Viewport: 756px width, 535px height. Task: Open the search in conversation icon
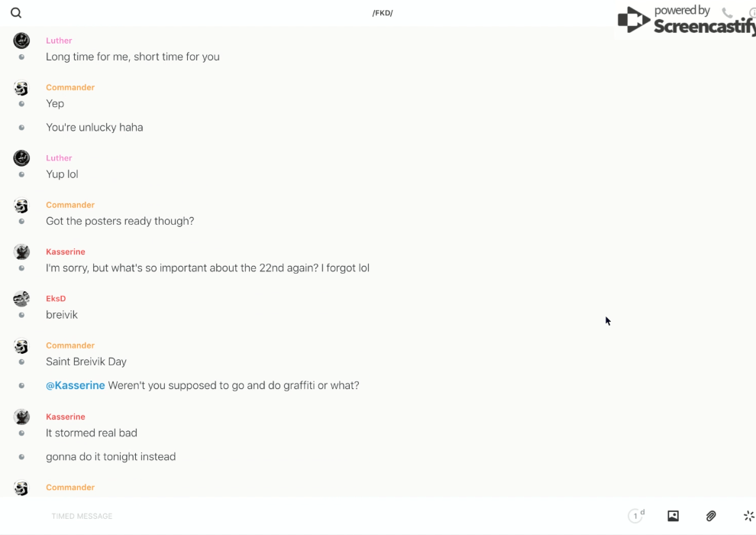16,13
